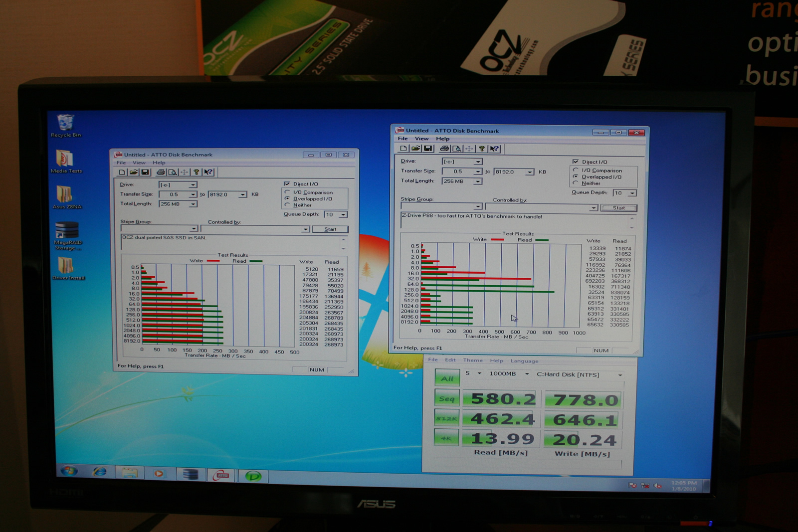This screenshot has height=532, width=798.
Task: Click New icon in right ATTO window
Action: (x=403, y=149)
